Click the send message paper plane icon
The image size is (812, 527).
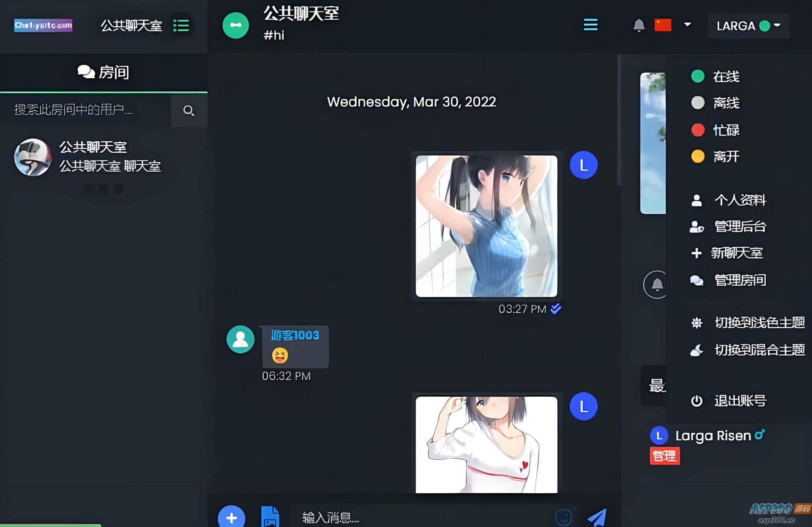pyautogui.click(x=597, y=517)
